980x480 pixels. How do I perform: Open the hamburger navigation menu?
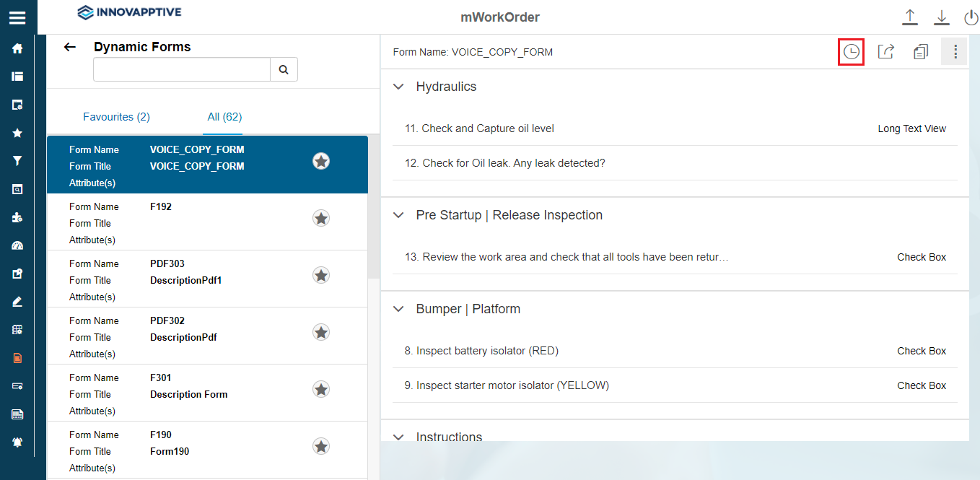pos(17,17)
